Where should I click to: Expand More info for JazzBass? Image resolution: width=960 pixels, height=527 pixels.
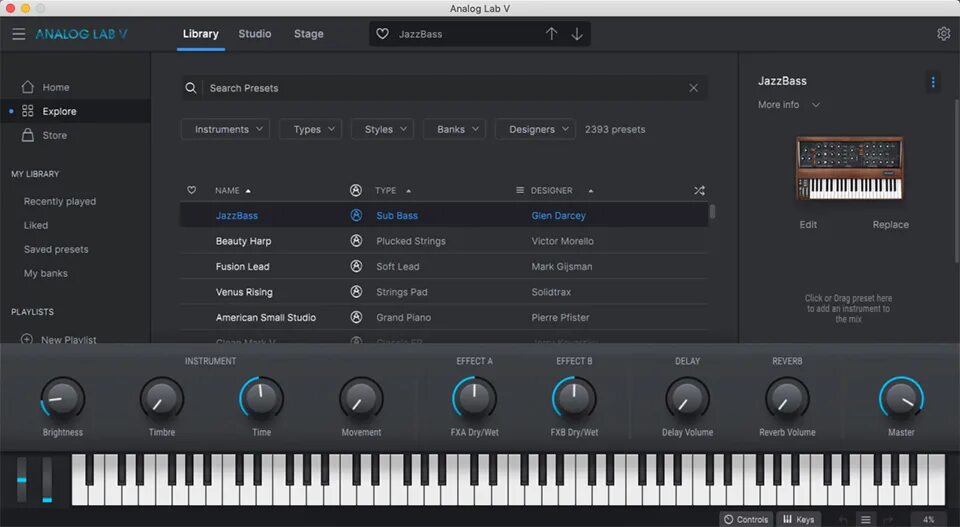point(789,105)
